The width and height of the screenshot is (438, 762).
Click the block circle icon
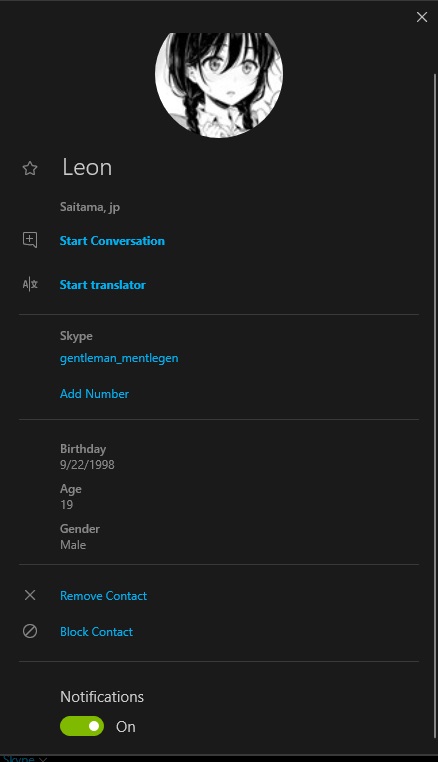coord(30,631)
